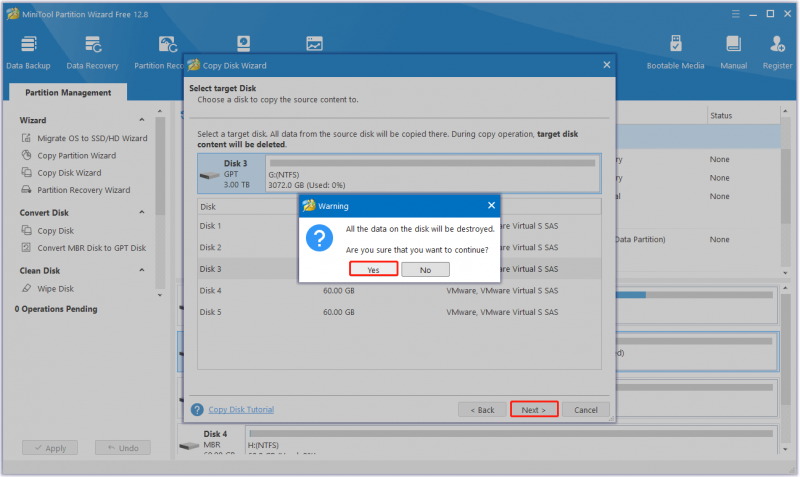This screenshot has height=477, width=800.
Task: Open the Copy Disk Tutorial link
Action: click(x=241, y=410)
